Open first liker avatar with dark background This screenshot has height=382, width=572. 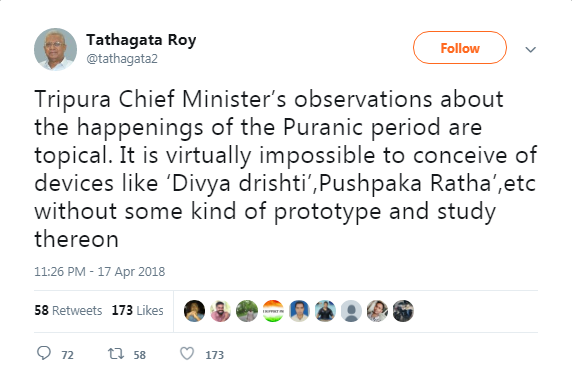point(194,311)
